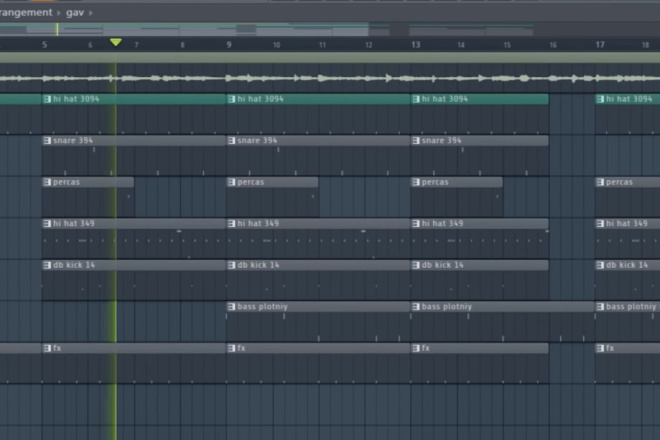
Task: Select the hi hat 3094 clip at bar 5
Action: pos(134,99)
